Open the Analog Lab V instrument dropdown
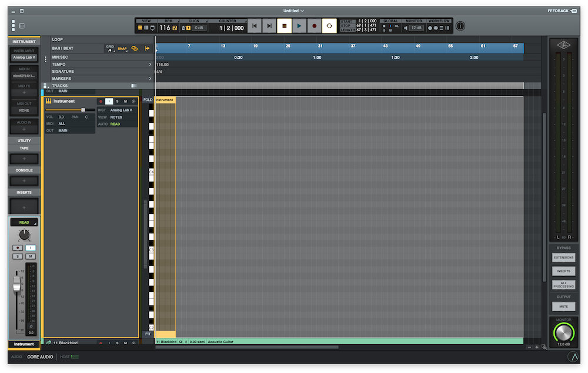 coord(24,58)
